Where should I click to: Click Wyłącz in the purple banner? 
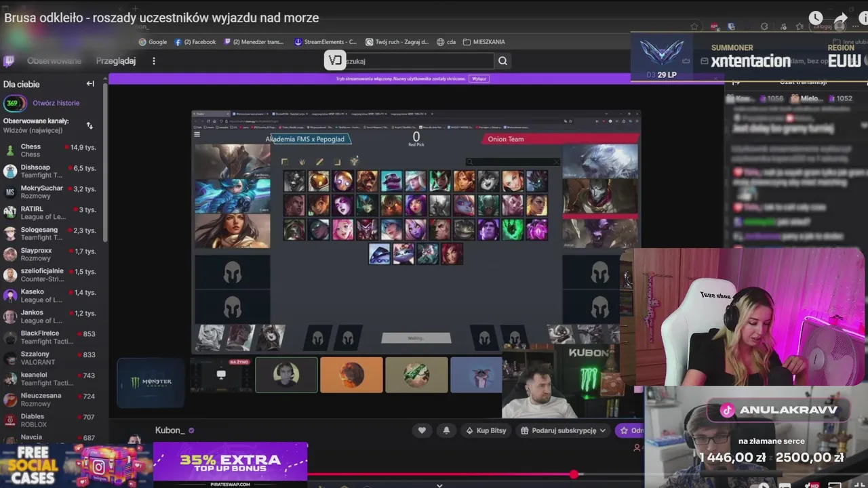(x=479, y=79)
